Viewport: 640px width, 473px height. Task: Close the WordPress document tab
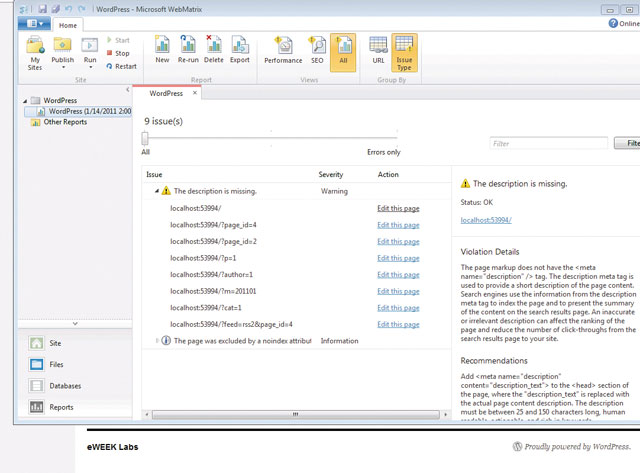coord(195,93)
